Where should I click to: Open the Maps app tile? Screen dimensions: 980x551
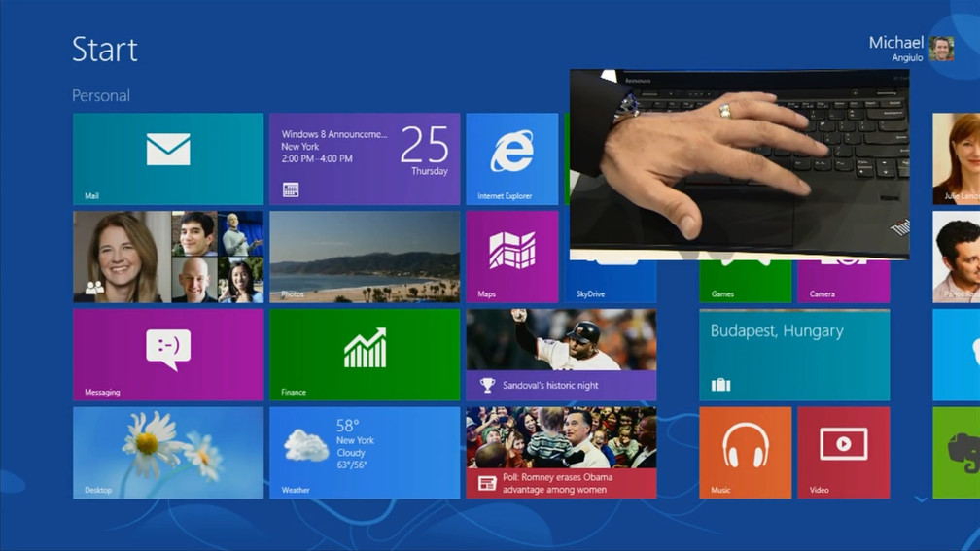pyautogui.click(x=512, y=257)
